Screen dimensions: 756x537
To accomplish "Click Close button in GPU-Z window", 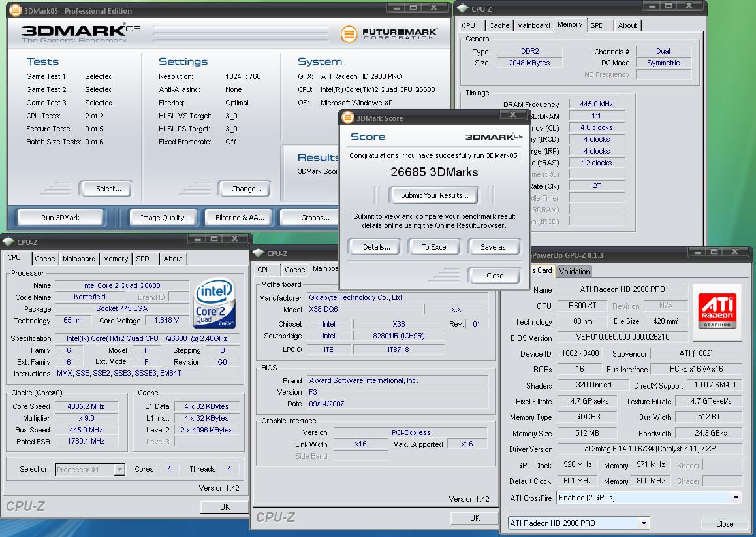I will click(x=724, y=523).
